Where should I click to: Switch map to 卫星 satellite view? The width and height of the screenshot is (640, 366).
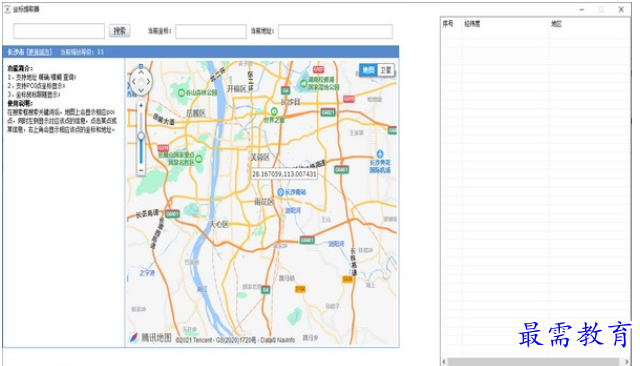[385, 70]
